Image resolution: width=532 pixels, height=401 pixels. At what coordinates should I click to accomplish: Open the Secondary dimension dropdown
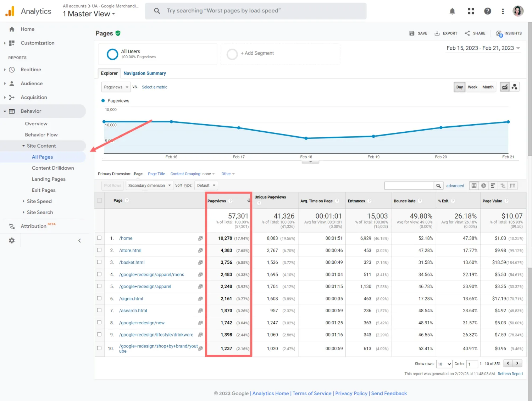click(x=149, y=186)
